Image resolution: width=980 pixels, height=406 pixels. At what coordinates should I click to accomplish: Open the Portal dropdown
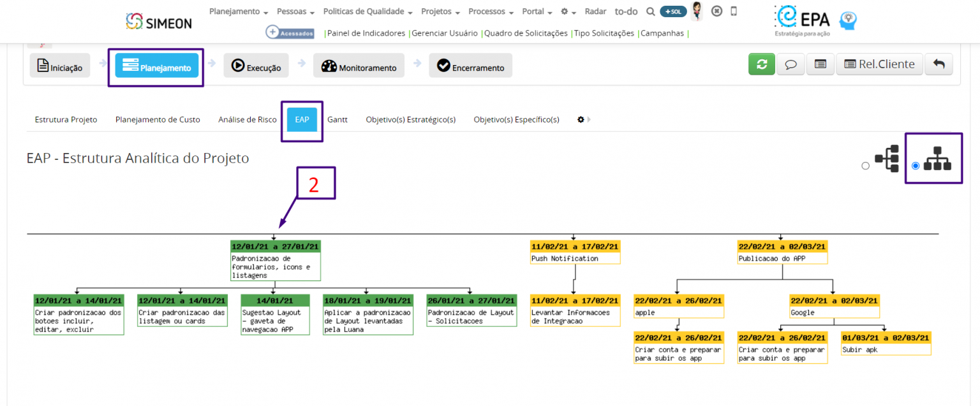pos(533,11)
